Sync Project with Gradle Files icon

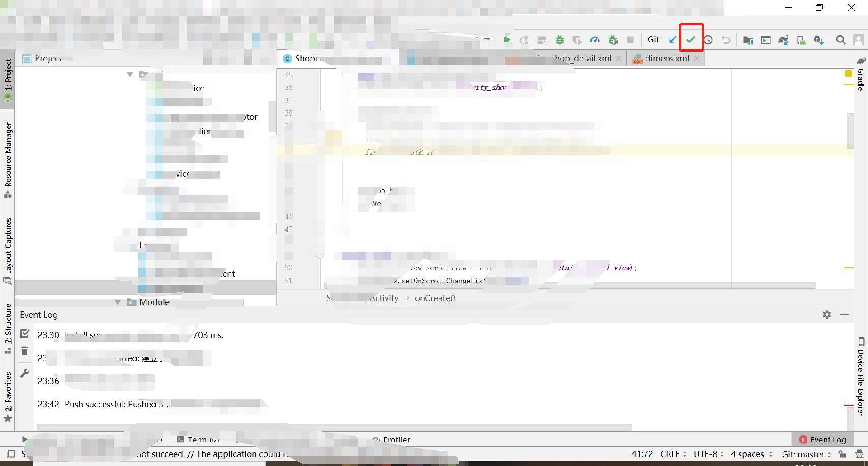coord(783,40)
